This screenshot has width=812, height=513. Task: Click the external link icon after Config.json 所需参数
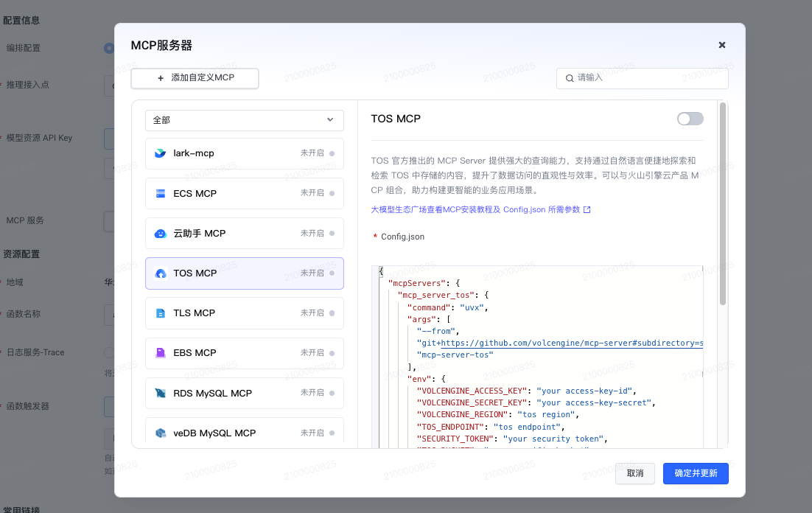click(x=587, y=210)
